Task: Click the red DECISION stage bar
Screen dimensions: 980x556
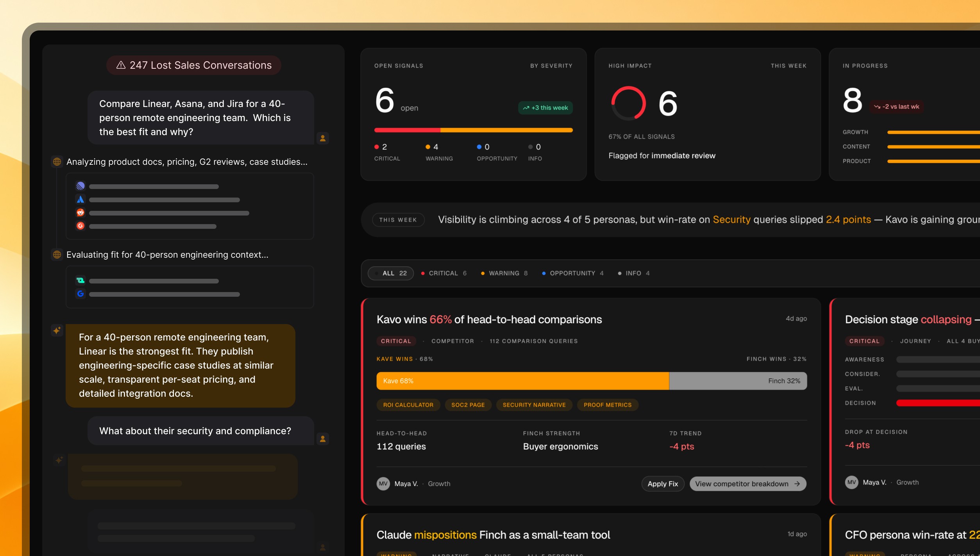Action: 938,403
